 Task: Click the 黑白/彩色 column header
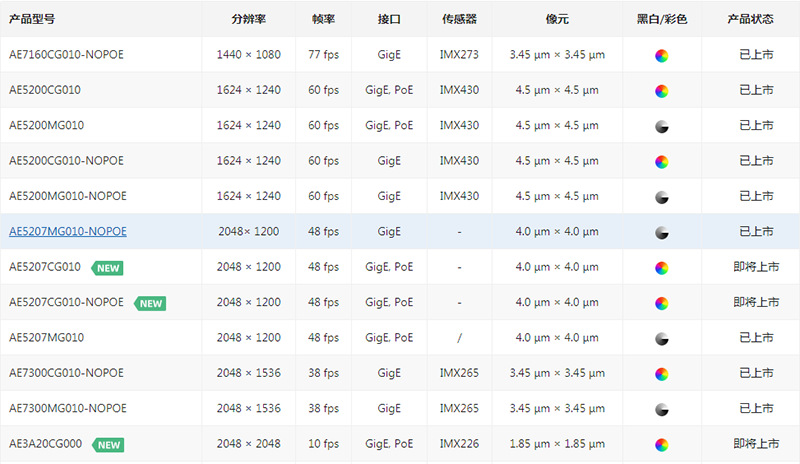[x=662, y=19]
